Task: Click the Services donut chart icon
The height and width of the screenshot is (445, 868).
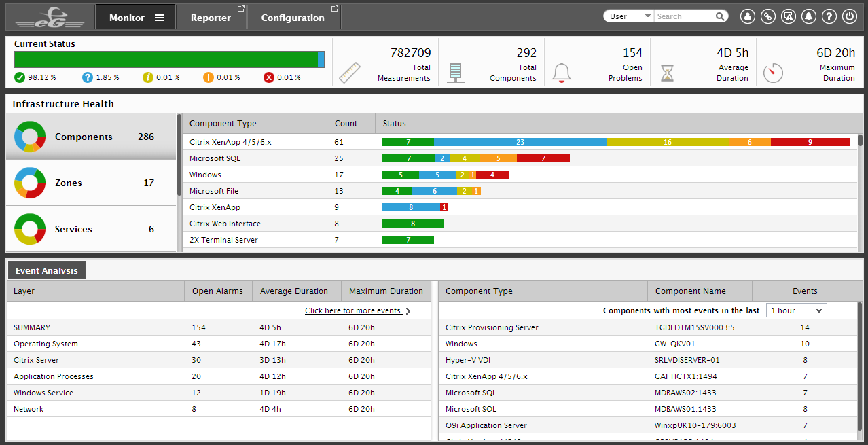Action: tap(30, 229)
